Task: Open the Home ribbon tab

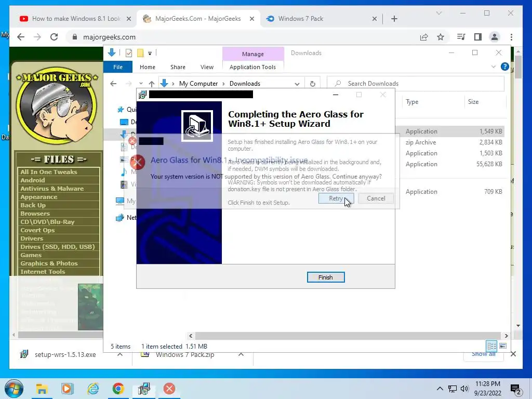Action: [x=147, y=67]
